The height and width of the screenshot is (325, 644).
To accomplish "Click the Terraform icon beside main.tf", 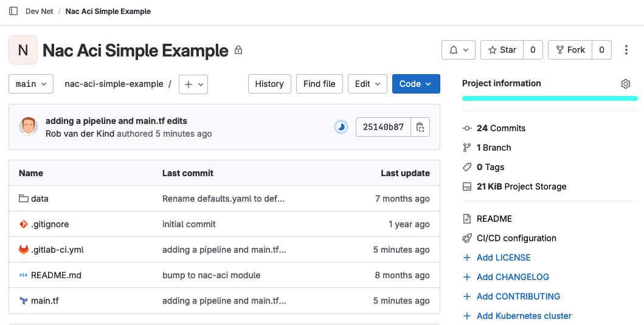I will [23, 301].
